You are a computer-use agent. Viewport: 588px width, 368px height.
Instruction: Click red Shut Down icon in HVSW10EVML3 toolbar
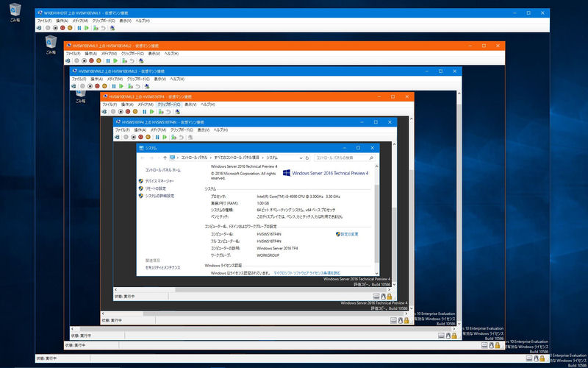97,86
